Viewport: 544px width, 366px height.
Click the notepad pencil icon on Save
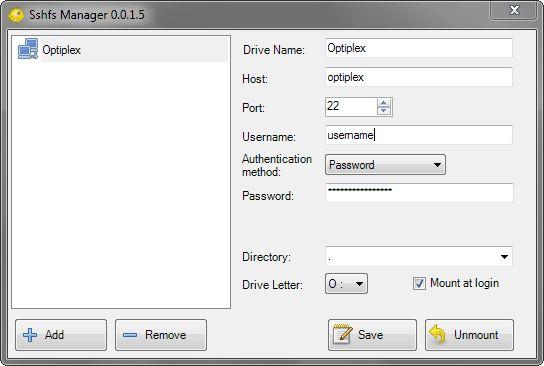tap(342, 334)
